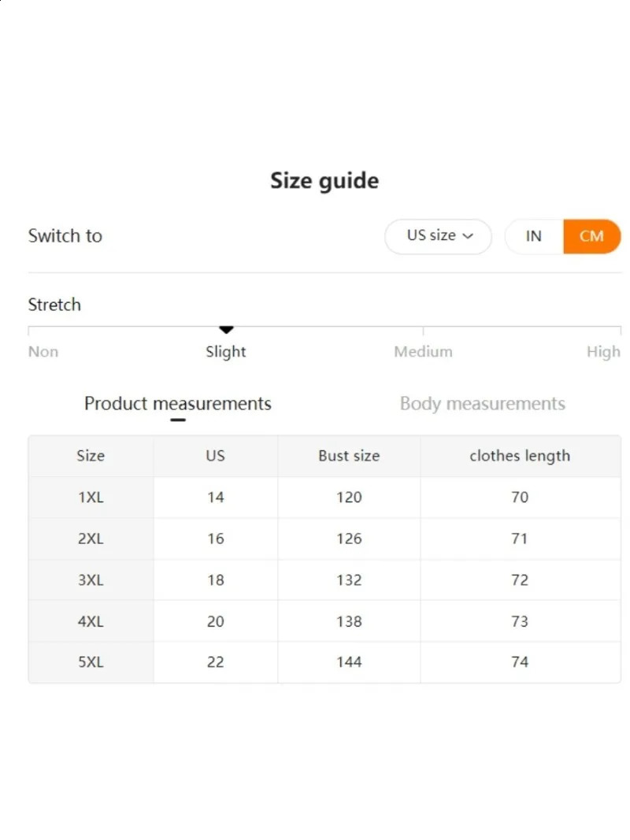Set stretch level to Medium
Viewport: 630px width, 840px height.
pos(423,351)
